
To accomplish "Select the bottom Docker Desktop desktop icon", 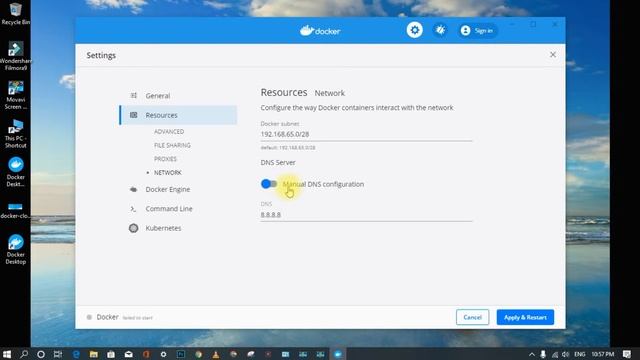I will point(16,249).
